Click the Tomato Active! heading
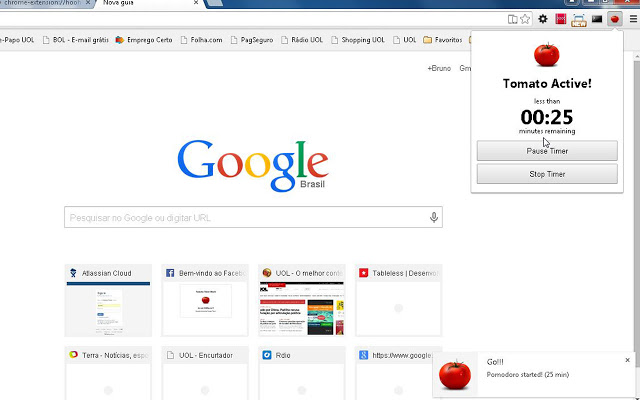This screenshot has width=640, height=400. coord(547,84)
